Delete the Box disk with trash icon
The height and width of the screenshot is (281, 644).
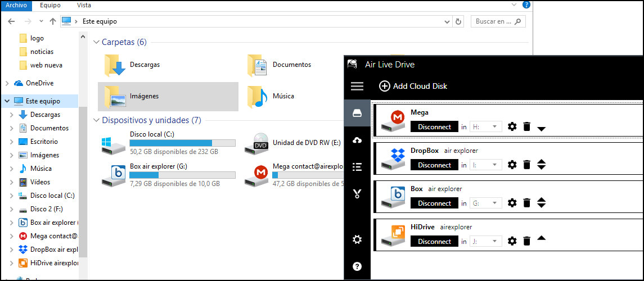527,203
